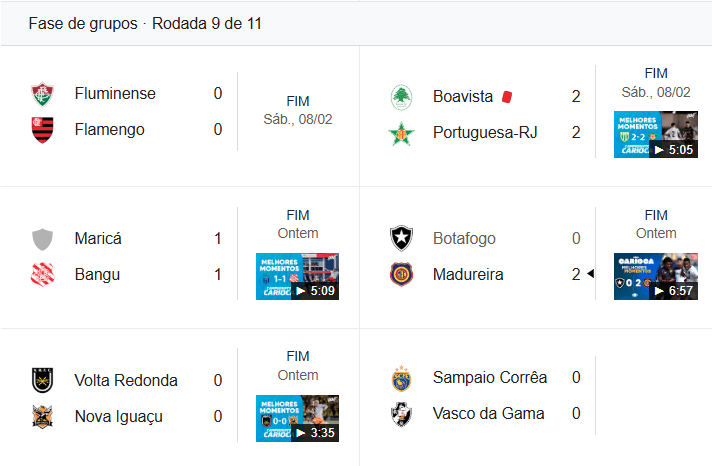
Task: Click the Volta Redonda black shield crest
Action: 42,380
